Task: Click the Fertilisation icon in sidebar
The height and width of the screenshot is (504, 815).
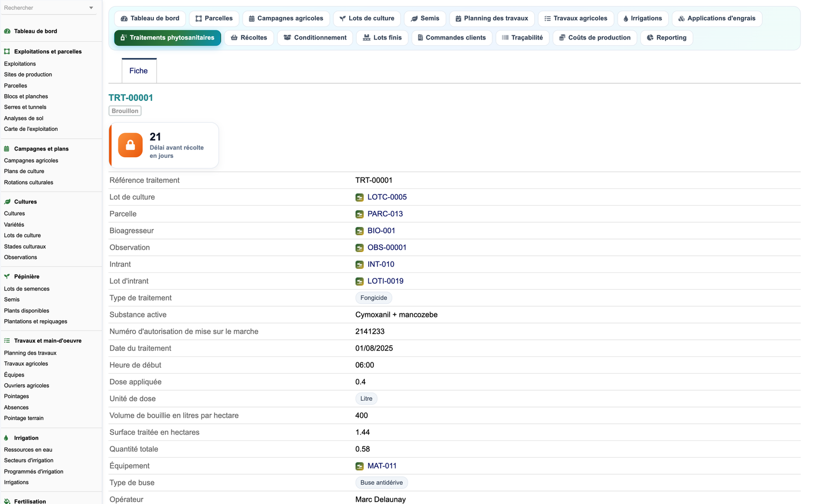Action: tap(7, 501)
